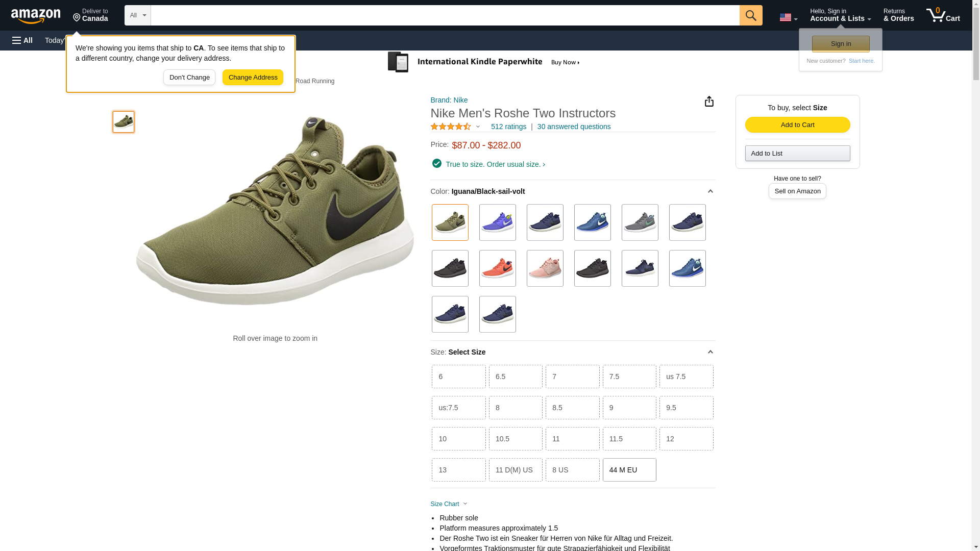Select the orange-red shoe color swatch
This screenshot has width=980, height=551.
[497, 268]
